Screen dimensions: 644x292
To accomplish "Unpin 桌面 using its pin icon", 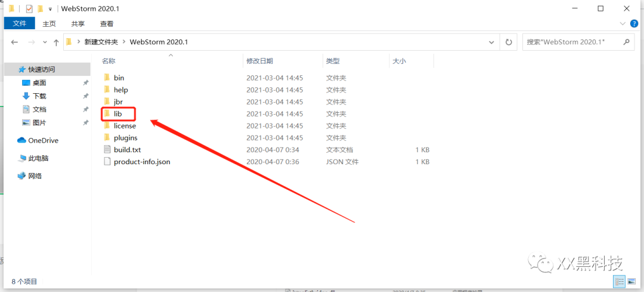I will 85,83.
